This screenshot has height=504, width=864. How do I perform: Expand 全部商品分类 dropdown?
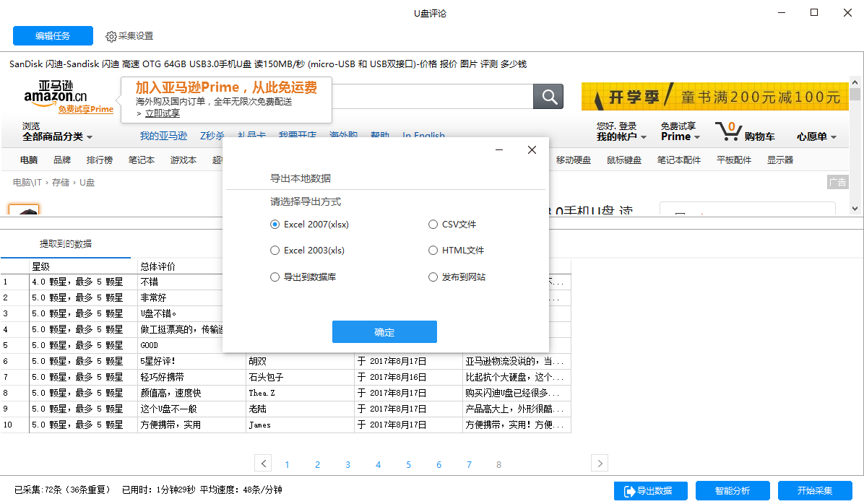tap(57, 136)
